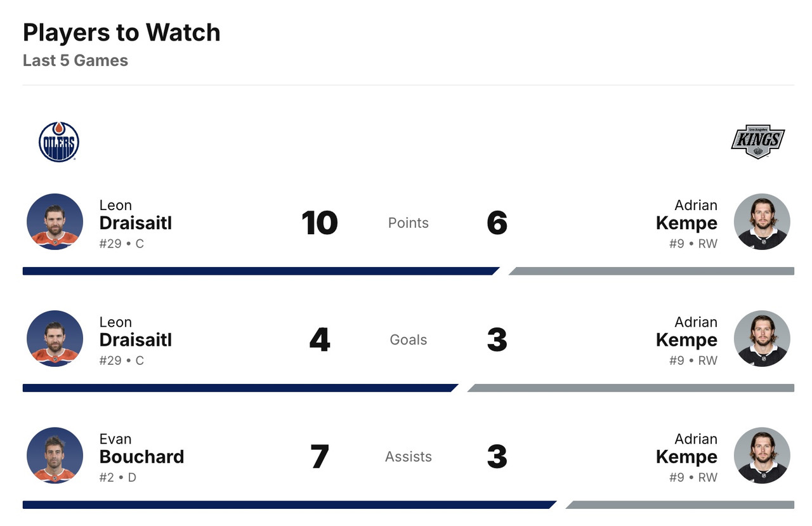Screen dimensions: 812x526
Task: Select Kempe's photo in the Assists row
Action: (x=761, y=456)
